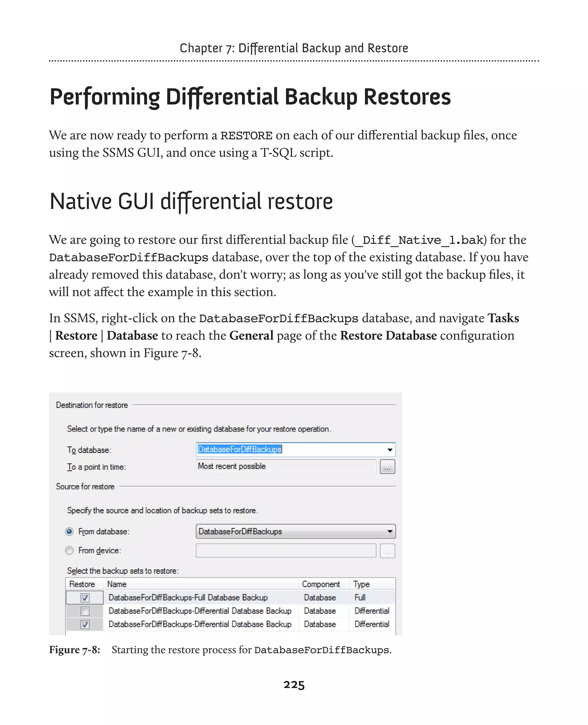The width and height of the screenshot is (588, 725).
Task: Click the Restore column header
Action: point(84,584)
